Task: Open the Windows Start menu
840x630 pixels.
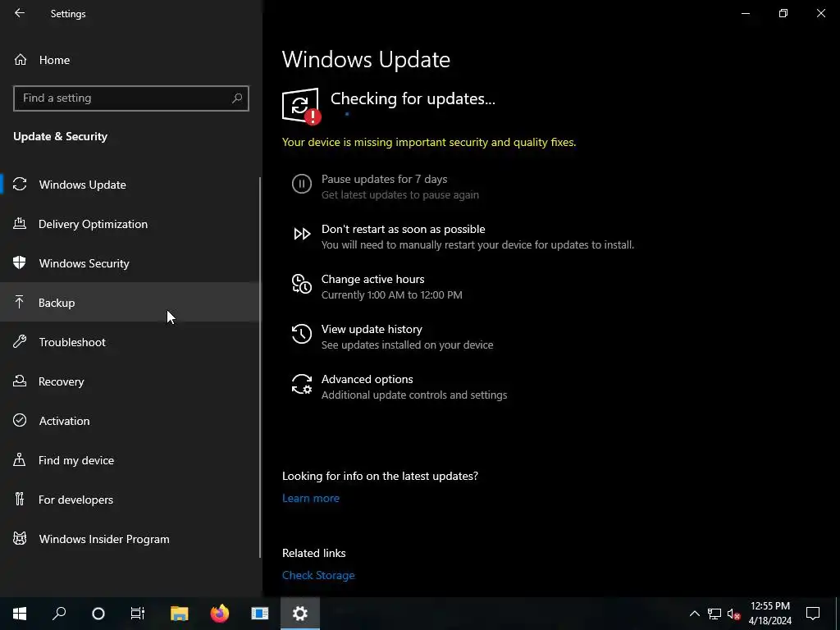Action: pyautogui.click(x=20, y=614)
